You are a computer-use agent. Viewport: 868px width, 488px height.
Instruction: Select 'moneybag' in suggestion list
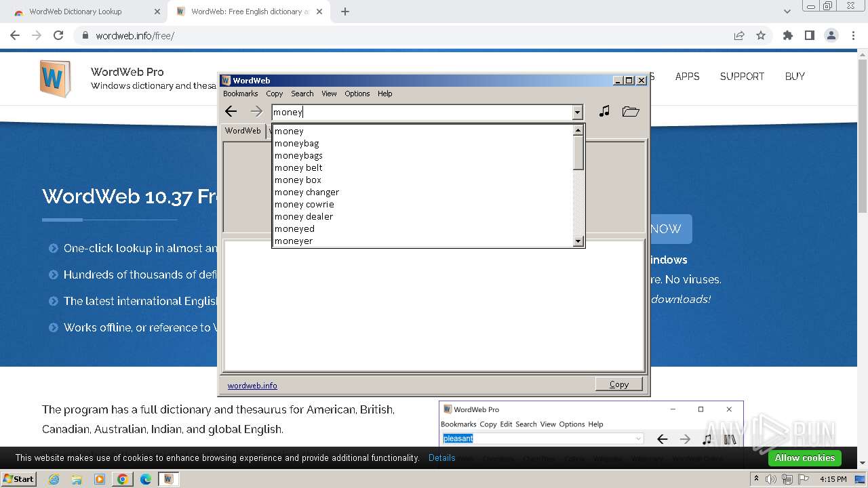[422, 143]
